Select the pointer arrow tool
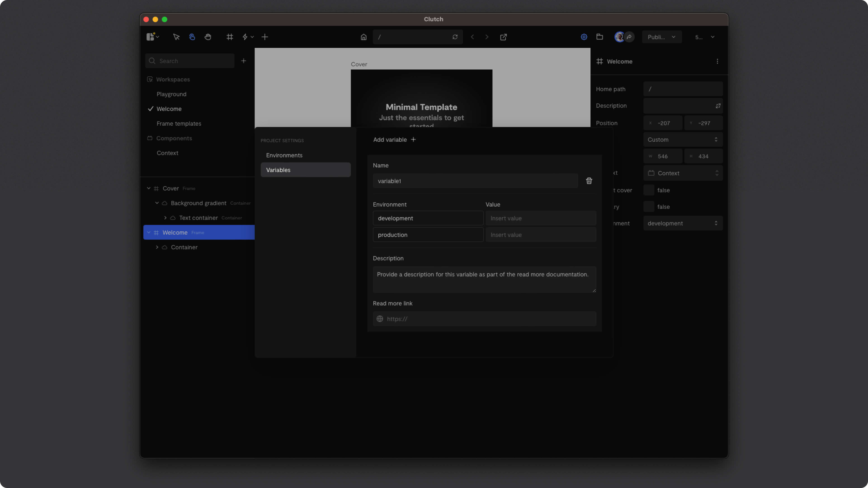This screenshot has width=868, height=488. 176,37
